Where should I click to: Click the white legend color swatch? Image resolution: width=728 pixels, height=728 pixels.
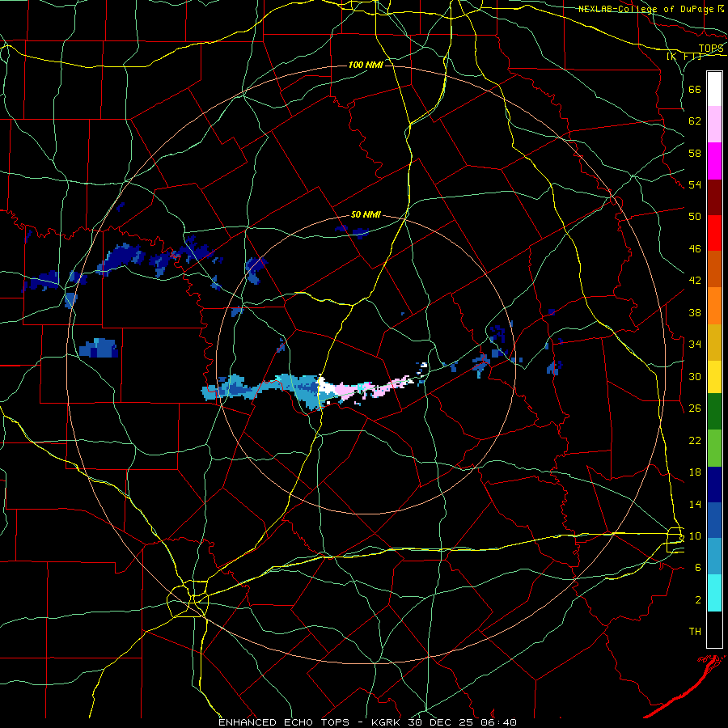[x=714, y=89]
